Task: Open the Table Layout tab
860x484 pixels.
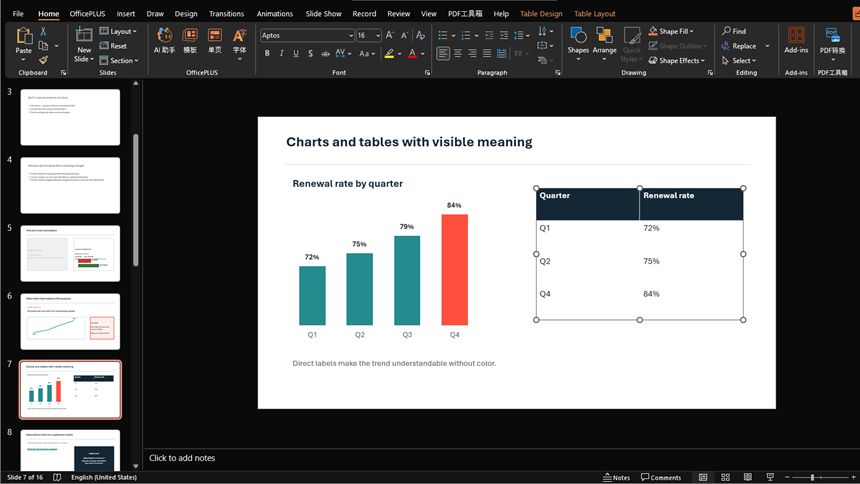Action: [x=595, y=14]
